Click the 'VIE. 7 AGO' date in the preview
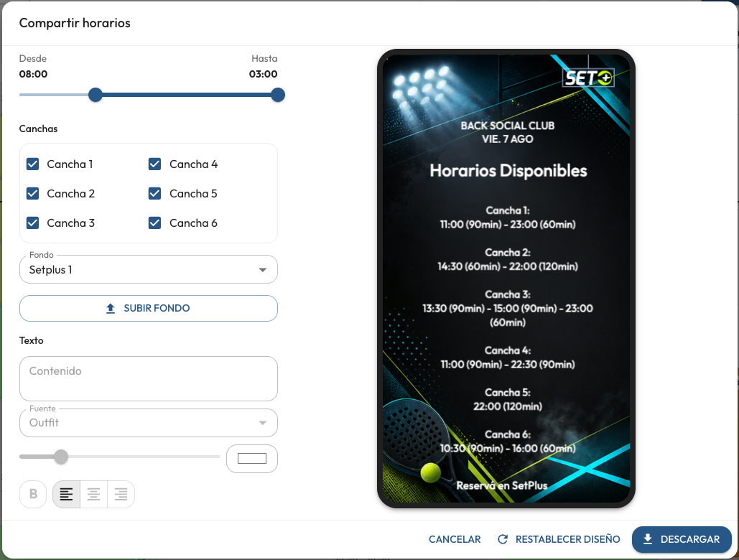The height and width of the screenshot is (560, 739). [x=508, y=139]
